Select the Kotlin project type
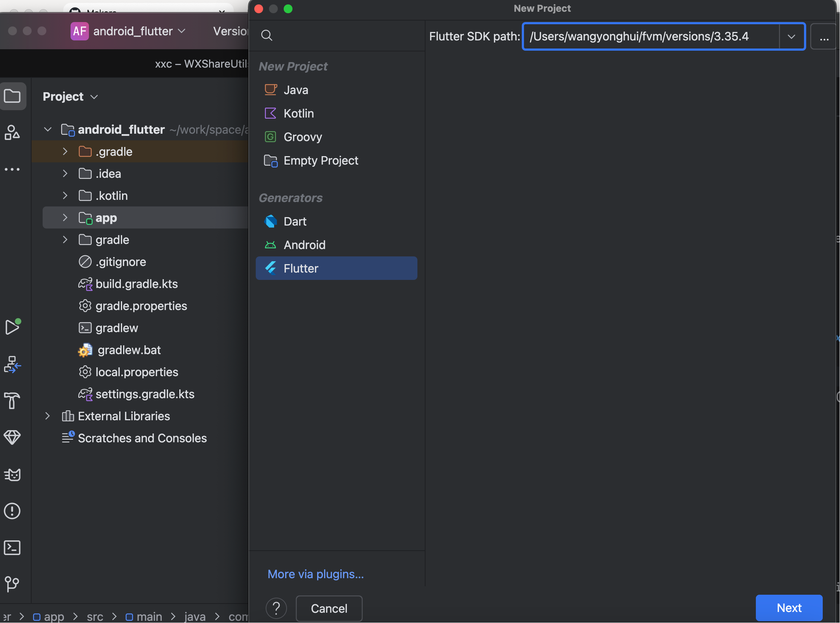 (298, 114)
